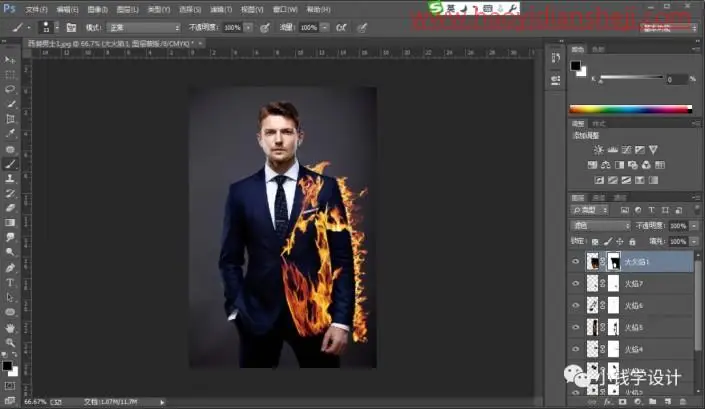Select the Lasso tool
705x409 pixels.
[10, 89]
